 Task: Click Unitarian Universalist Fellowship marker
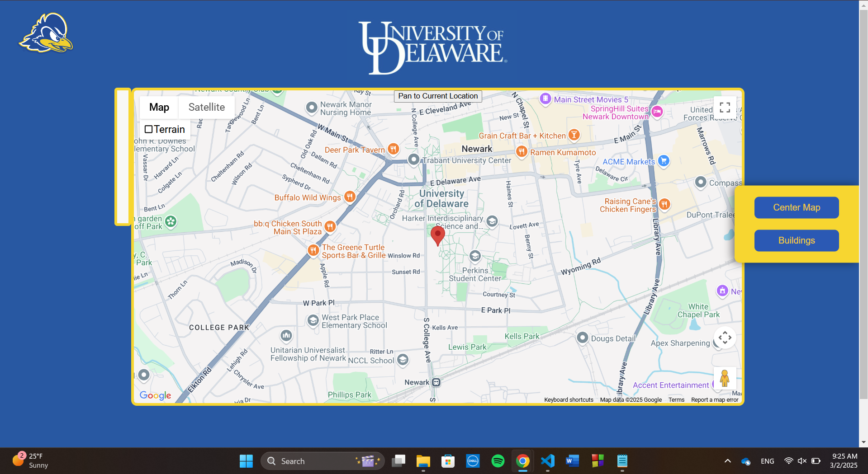286,336
